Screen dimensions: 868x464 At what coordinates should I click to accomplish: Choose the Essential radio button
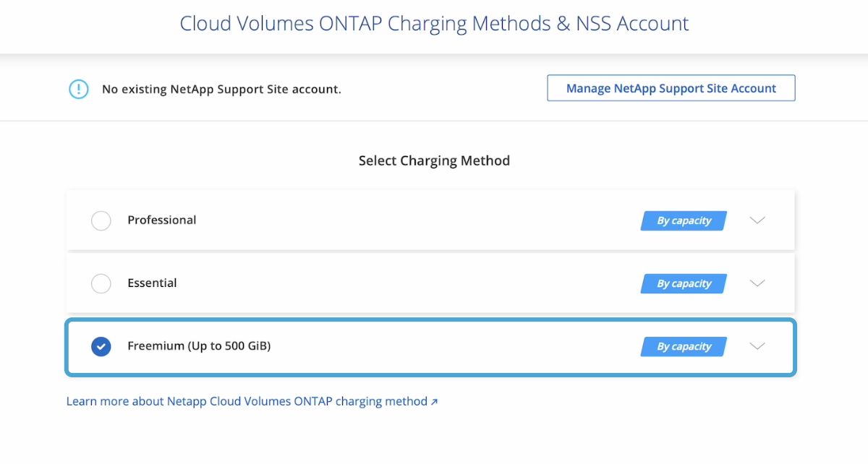click(x=101, y=283)
